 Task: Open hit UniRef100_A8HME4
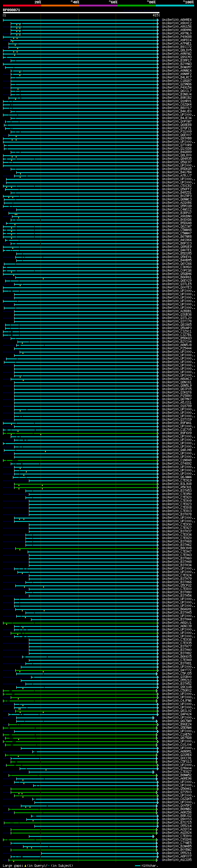[177, 20]
